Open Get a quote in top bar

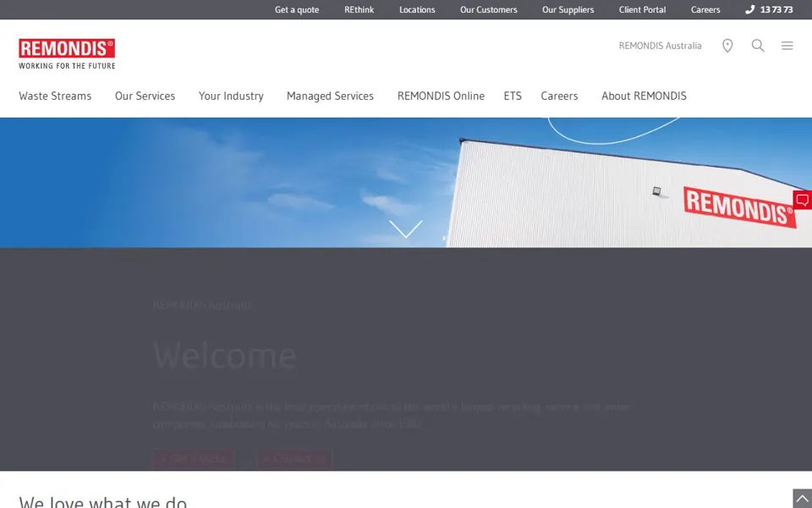(x=297, y=9)
